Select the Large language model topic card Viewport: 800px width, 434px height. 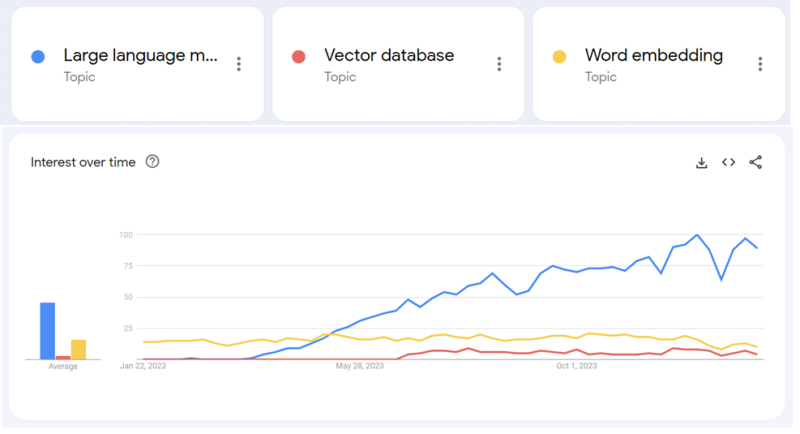138,64
